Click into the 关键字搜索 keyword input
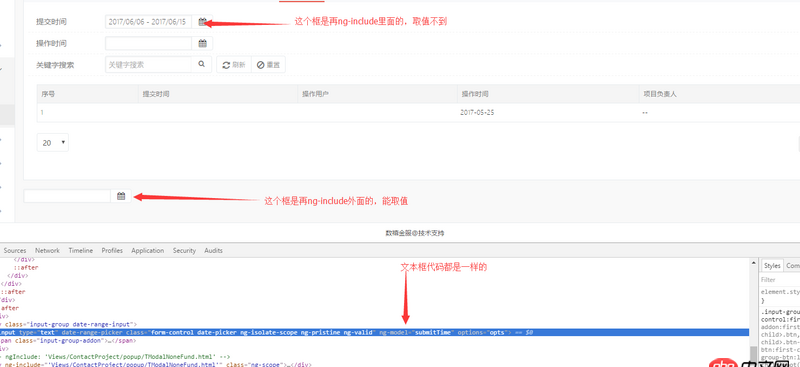The width and height of the screenshot is (800, 367). tap(148, 65)
